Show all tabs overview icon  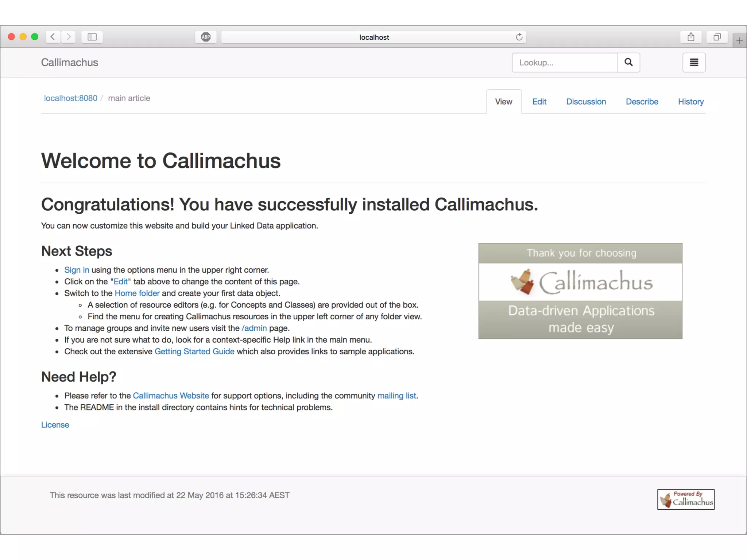pyautogui.click(x=717, y=37)
